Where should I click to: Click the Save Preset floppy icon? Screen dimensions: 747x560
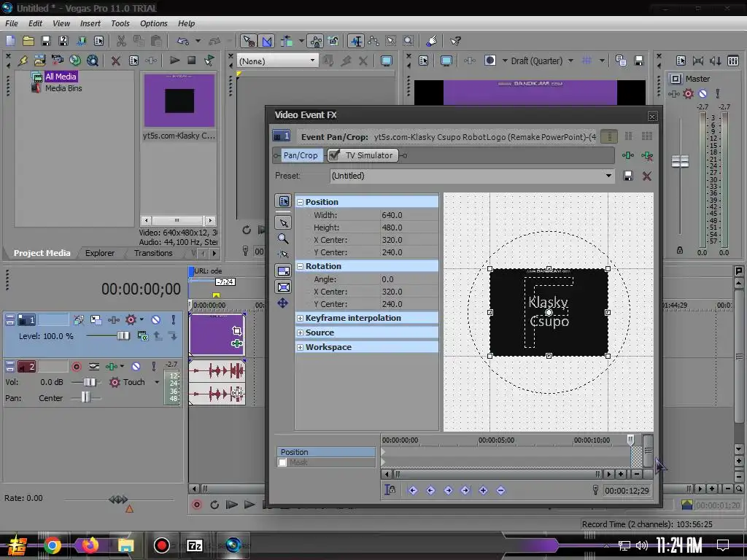point(628,176)
